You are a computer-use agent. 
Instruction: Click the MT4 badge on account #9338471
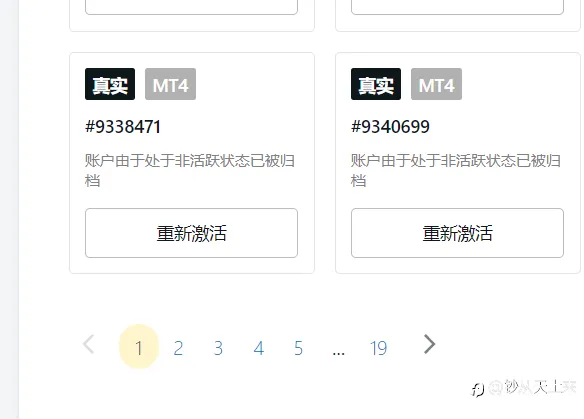pyautogui.click(x=171, y=84)
